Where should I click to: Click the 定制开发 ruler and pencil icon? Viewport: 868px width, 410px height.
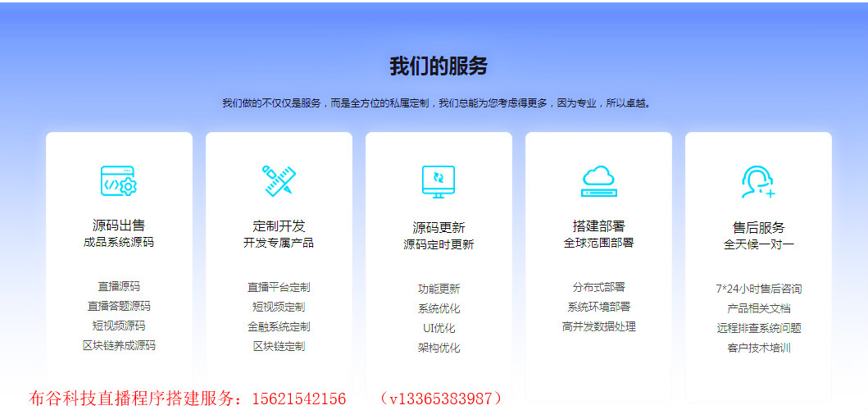279,180
